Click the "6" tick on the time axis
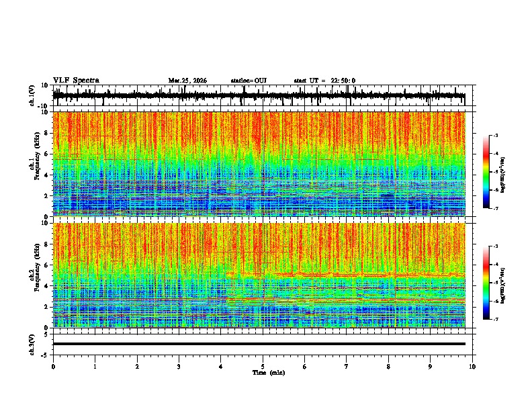This screenshot has width=532, height=411. [x=305, y=367]
